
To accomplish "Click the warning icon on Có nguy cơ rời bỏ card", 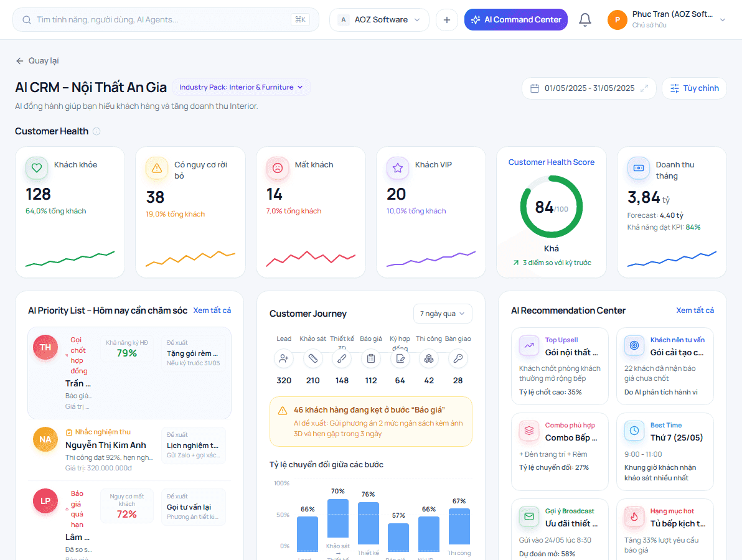I will point(157,168).
